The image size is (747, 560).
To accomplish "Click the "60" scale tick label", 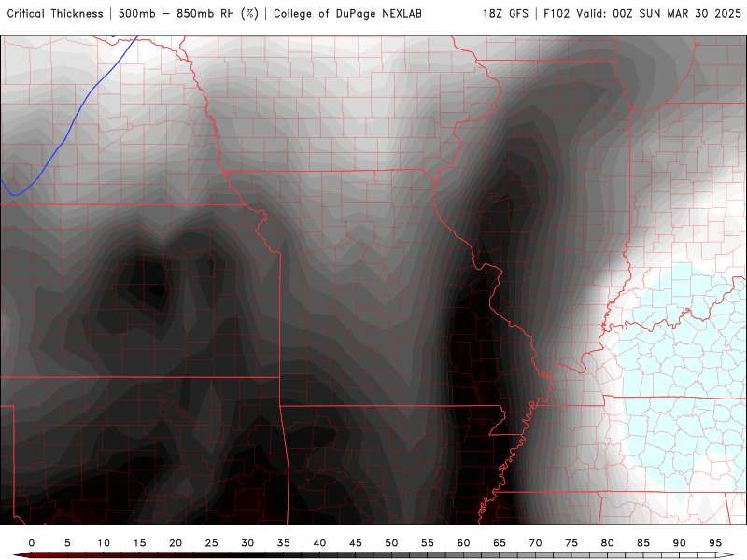I will [x=463, y=543].
